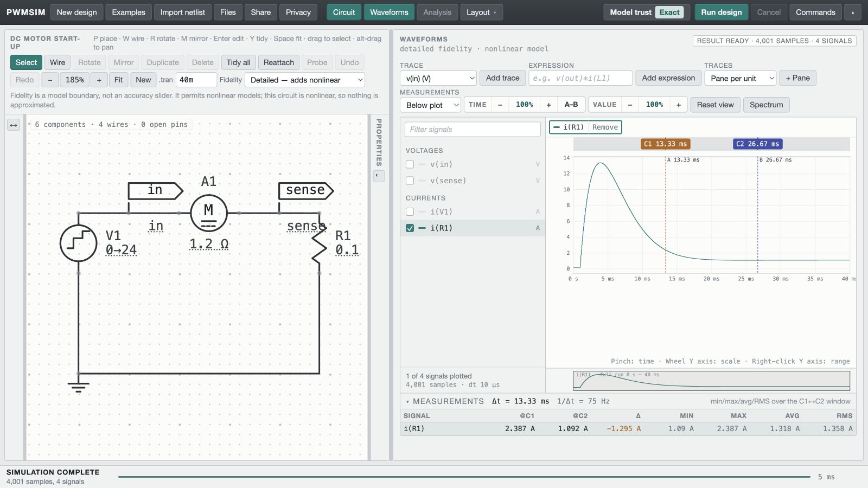This screenshot has width=868, height=488.
Task: Select the i(R1) row in measurements table
Action: (628, 429)
